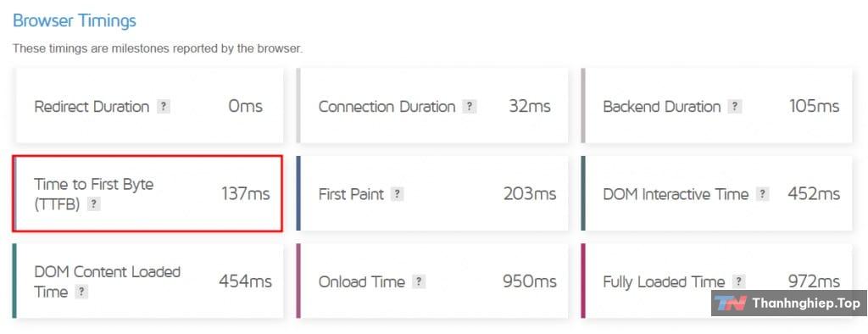Select the First Paint 203ms card
Viewport: 868px width, 334px height.
click(x=432, y=193)
